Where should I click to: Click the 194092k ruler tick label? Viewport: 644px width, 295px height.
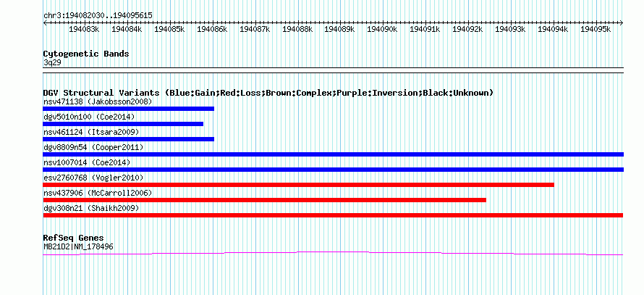pos(467,29)
